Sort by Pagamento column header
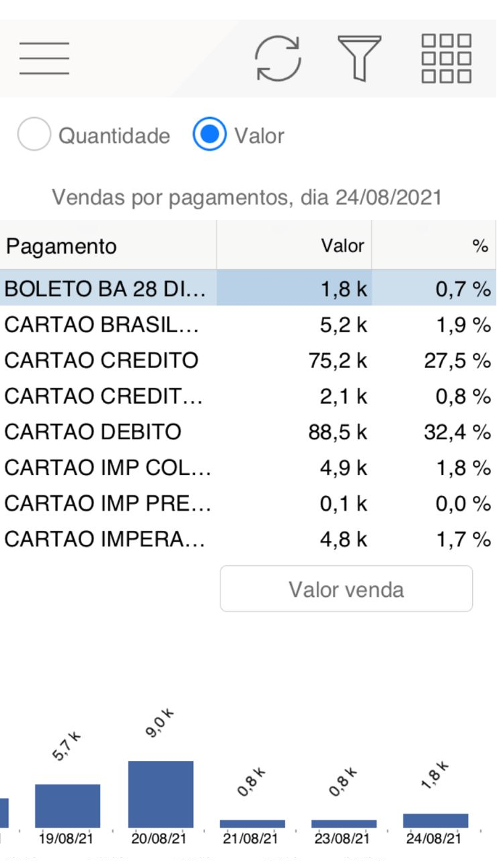Screen dimensions: 497x868 (x=108, y=246)
